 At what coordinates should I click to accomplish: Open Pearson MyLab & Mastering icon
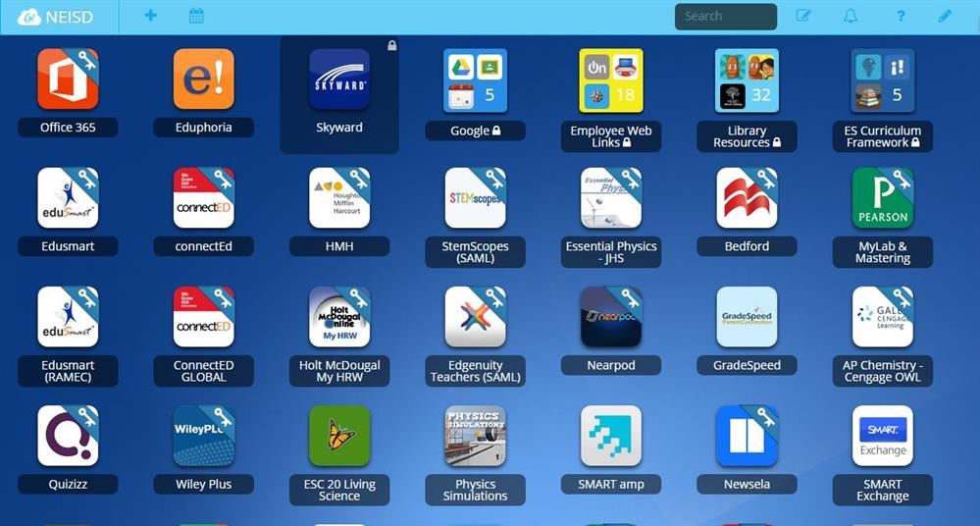point(883,197)
